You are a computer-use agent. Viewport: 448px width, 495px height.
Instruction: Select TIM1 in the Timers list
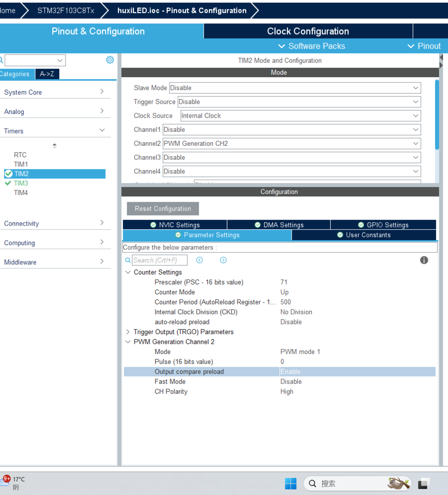click(21, 164)
